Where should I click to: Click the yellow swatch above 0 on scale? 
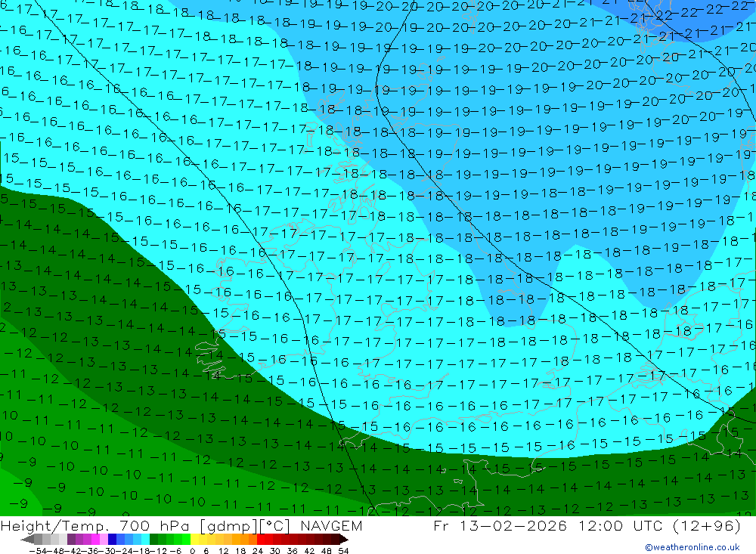tap(194, 539)
